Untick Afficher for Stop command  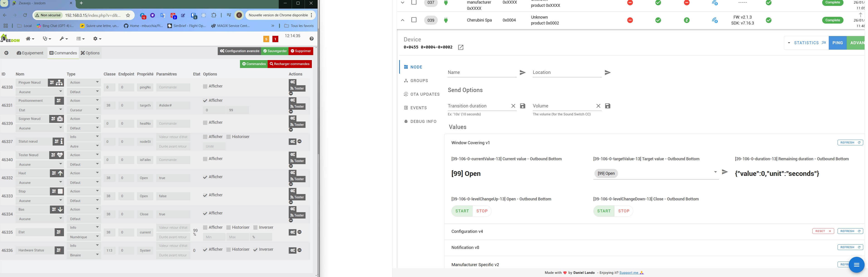point(205,195)
